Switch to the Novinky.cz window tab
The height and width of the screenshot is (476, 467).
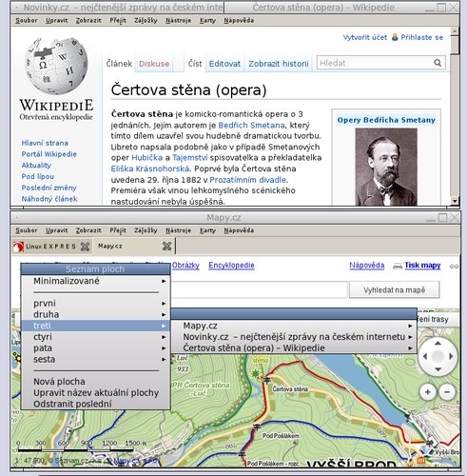point(117,8)
